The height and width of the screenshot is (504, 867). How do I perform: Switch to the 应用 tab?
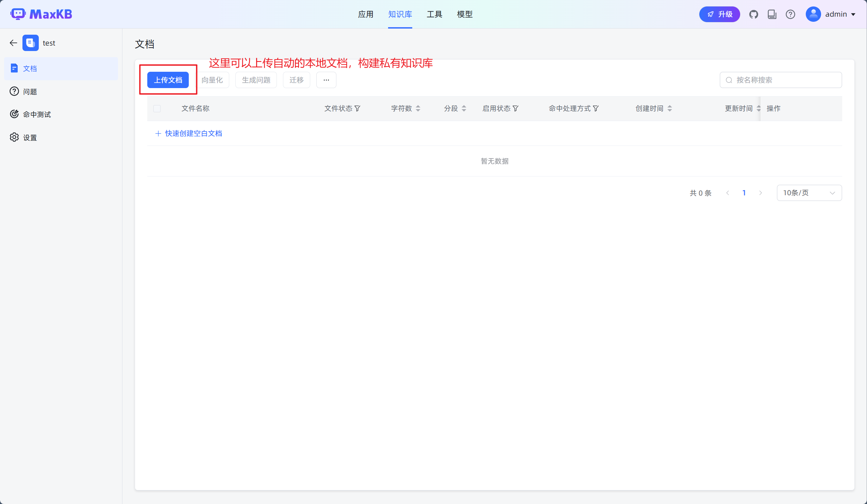point(365,14)
